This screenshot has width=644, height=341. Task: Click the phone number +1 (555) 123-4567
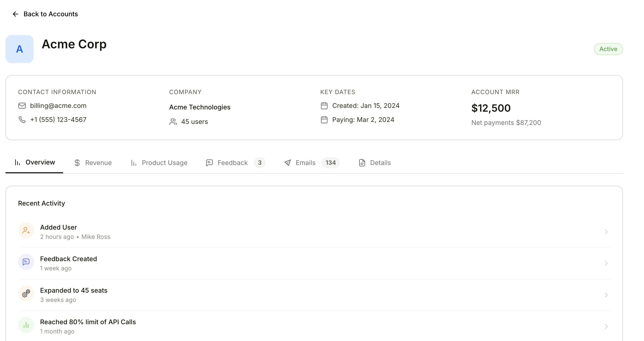click(x=58, y=120)
